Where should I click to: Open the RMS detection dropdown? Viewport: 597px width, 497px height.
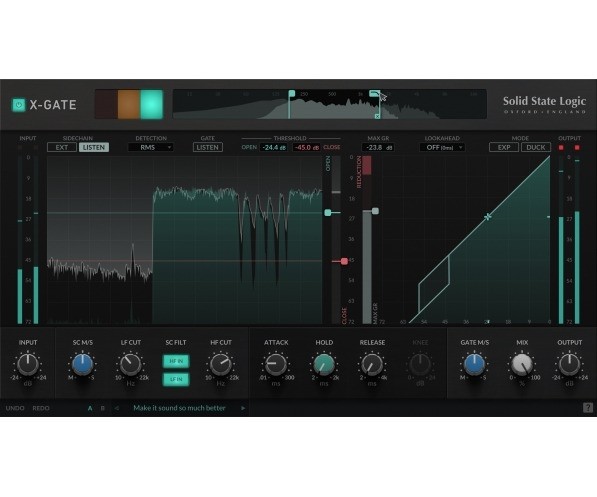(151, 147)
